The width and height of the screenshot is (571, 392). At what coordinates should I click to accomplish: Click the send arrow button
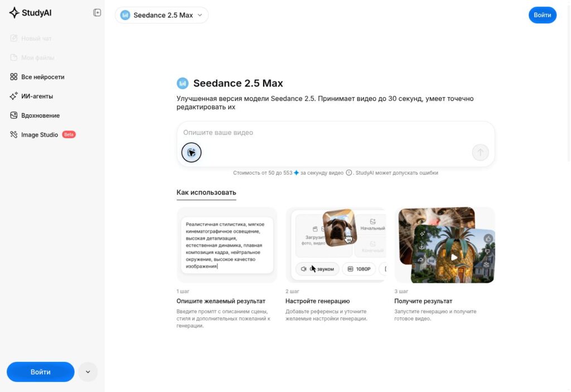tap(480, 152)
